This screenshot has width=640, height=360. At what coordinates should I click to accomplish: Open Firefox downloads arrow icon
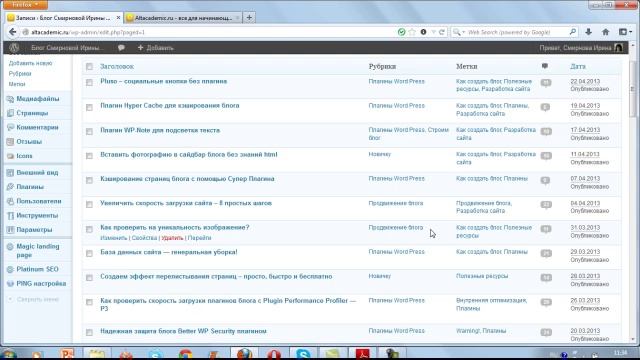click(x=588, y=32)
